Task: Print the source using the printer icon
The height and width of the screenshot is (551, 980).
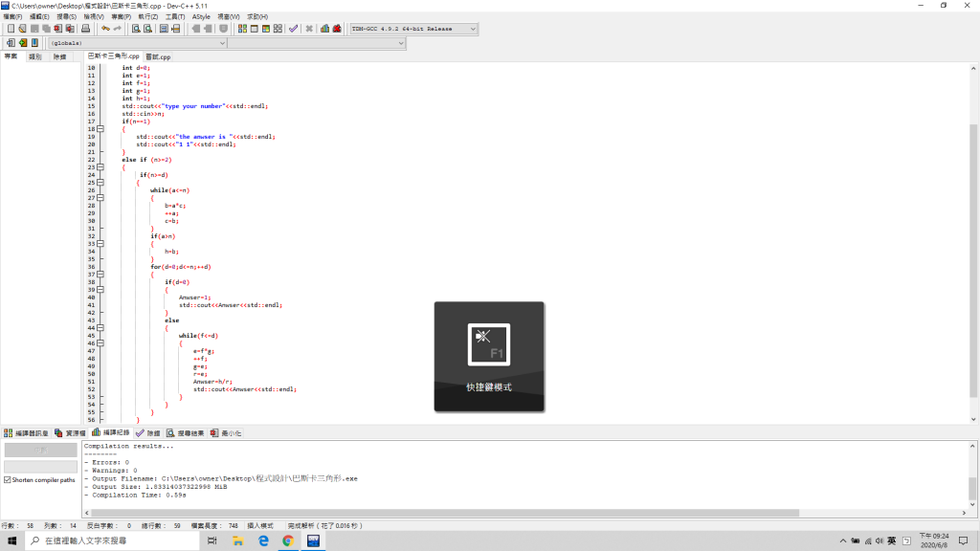Action: (x=85, y=29)
